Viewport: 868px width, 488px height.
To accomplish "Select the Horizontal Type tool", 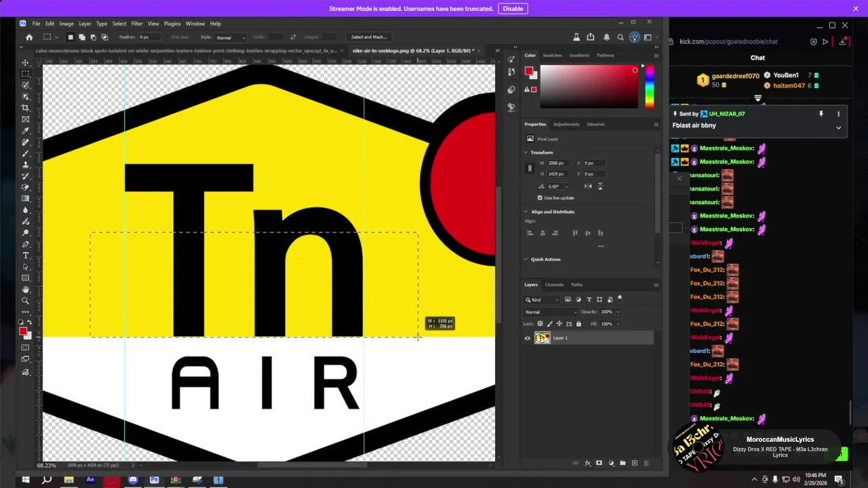I will (25, 256).
